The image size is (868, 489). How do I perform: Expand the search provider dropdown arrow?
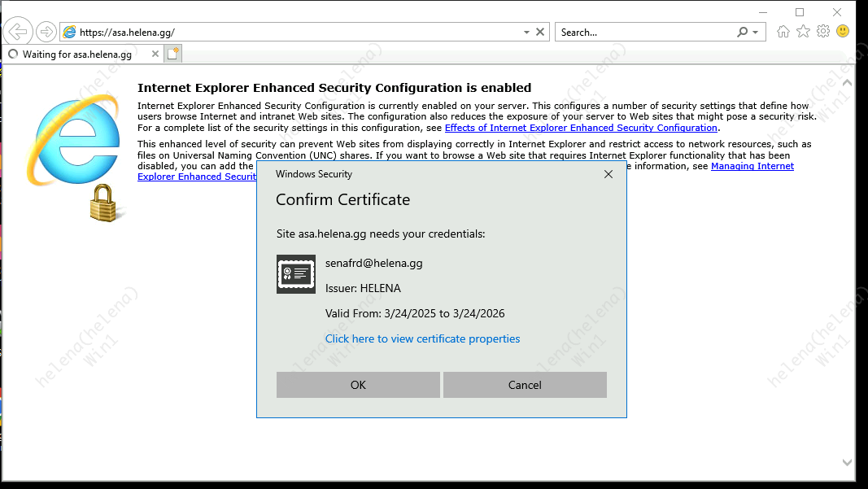(755, 33)
